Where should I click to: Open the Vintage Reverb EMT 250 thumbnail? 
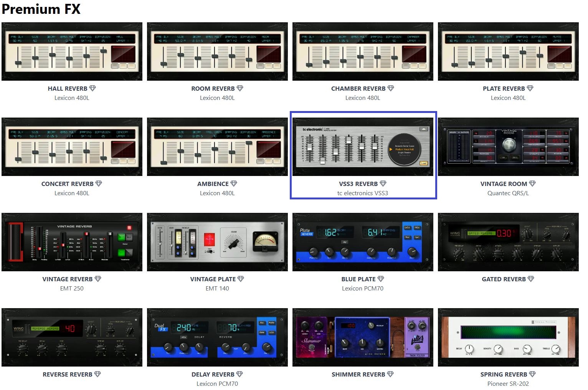pos(72,242)
